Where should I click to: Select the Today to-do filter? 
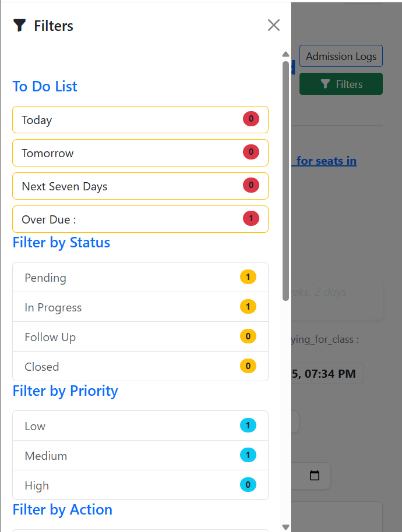140,120
